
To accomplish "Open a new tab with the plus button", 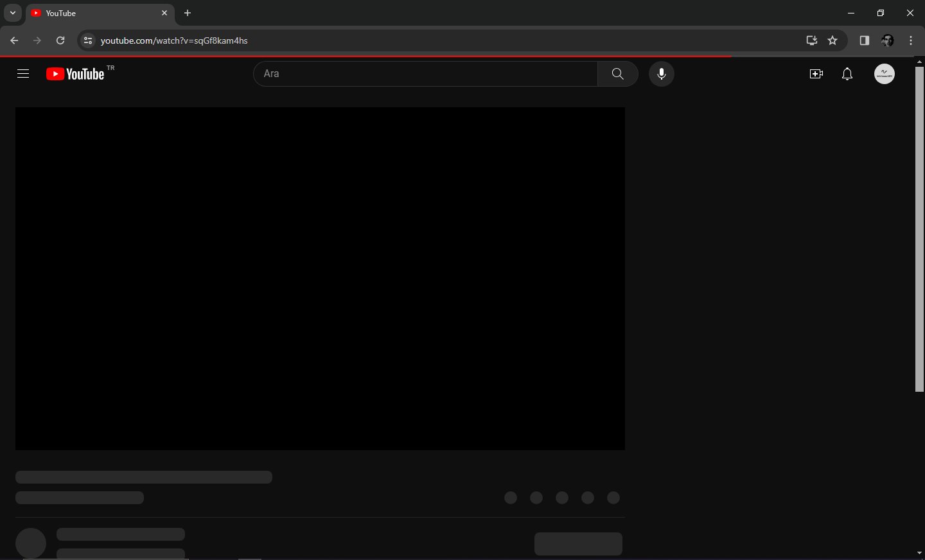I will click(x=188, y=13).
